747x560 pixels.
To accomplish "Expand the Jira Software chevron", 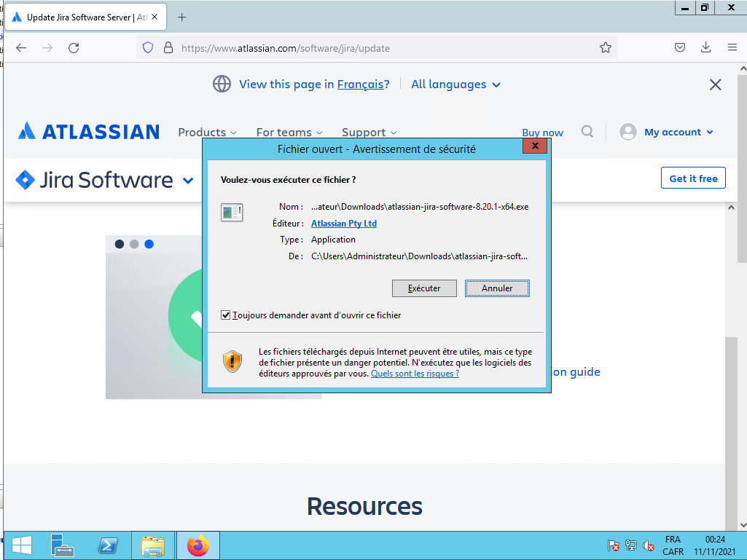I will pos(188,181).
